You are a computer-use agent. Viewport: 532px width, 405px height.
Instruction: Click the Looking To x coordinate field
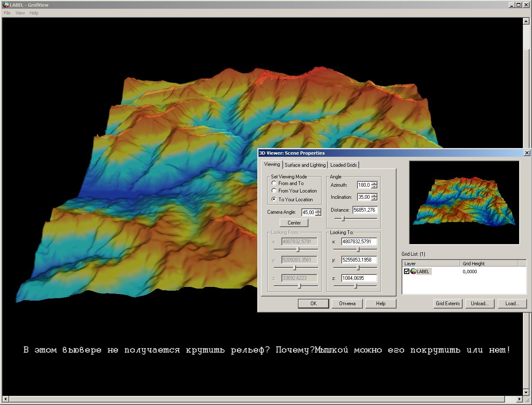click(359, 242)
